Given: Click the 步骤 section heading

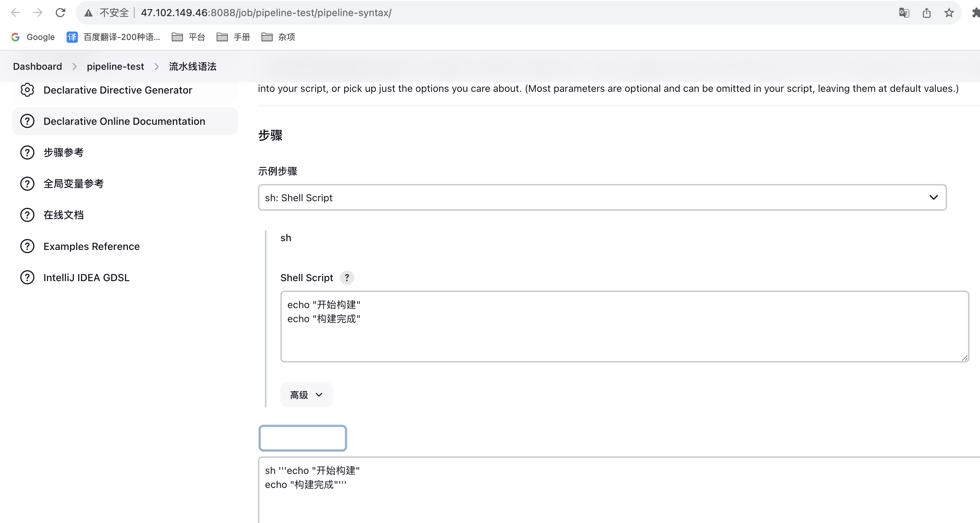Looking at the screenshot, I should 270,135.
